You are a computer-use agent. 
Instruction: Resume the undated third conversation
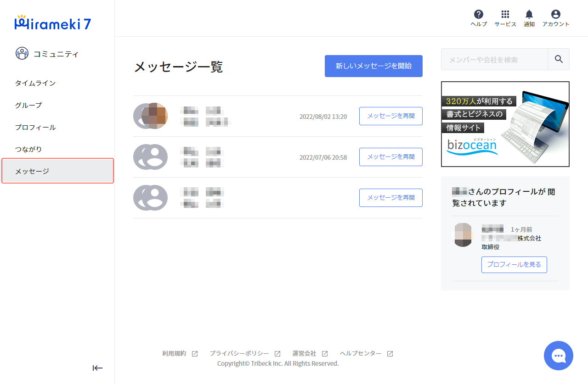click(391, 198)
